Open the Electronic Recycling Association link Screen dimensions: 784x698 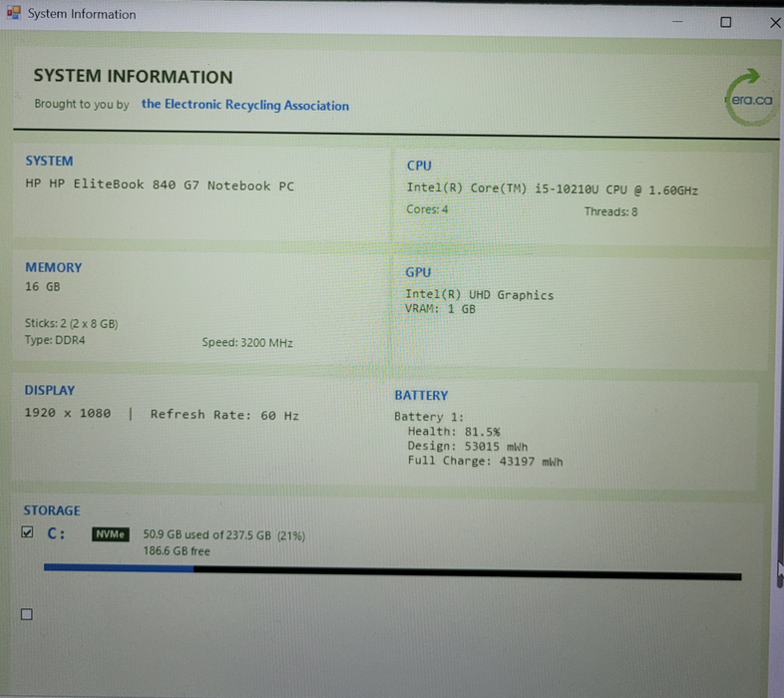point(245,105)
